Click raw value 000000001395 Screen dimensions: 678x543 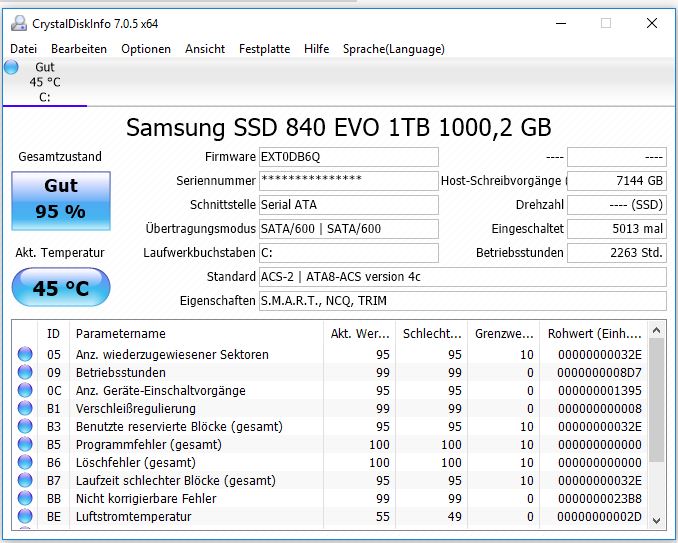pyautogui.click(x=600, y=390)
